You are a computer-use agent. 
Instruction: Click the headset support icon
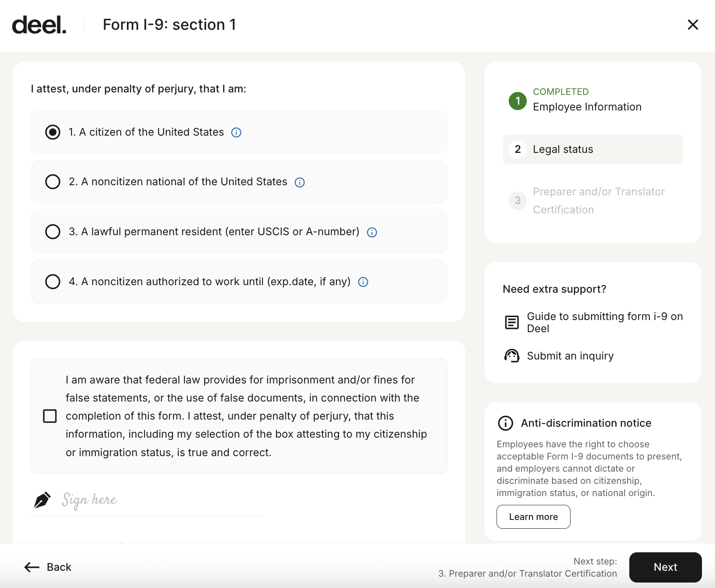tap(512, 356)
